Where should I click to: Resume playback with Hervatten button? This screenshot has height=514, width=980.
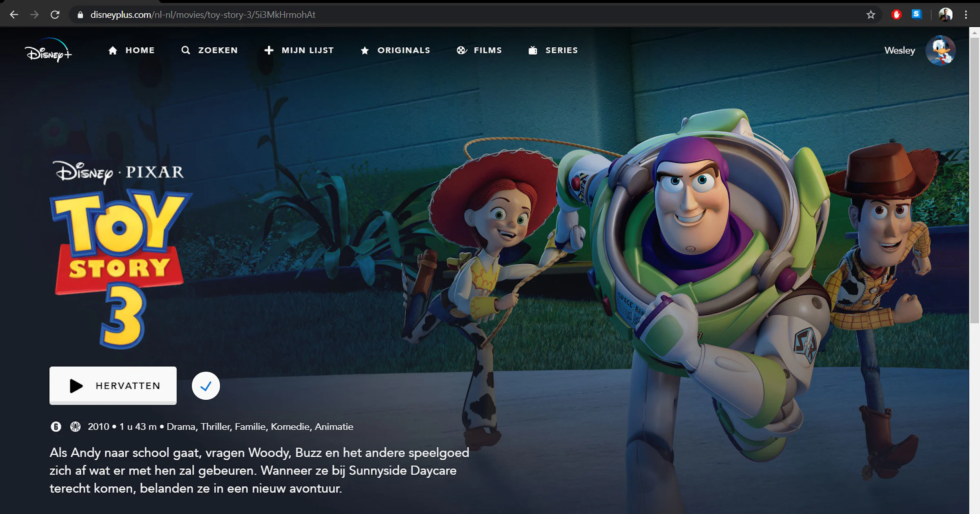[x=113, y=385]
